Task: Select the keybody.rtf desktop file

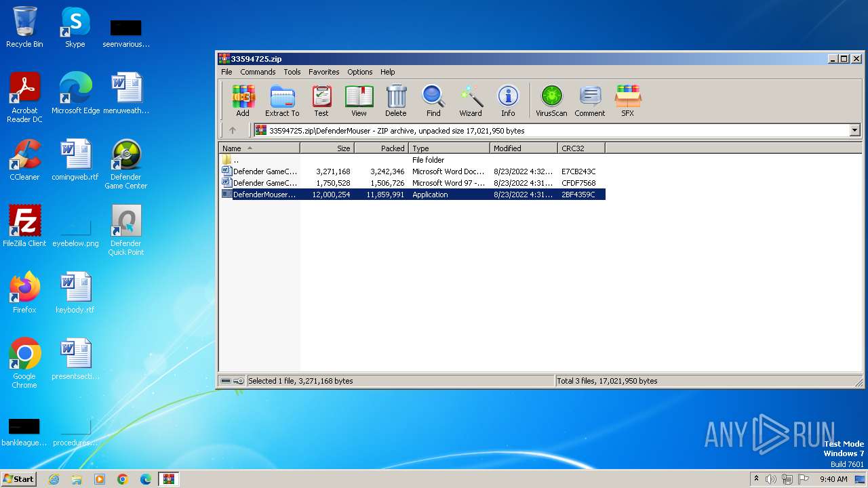Action: coord(75,292)
